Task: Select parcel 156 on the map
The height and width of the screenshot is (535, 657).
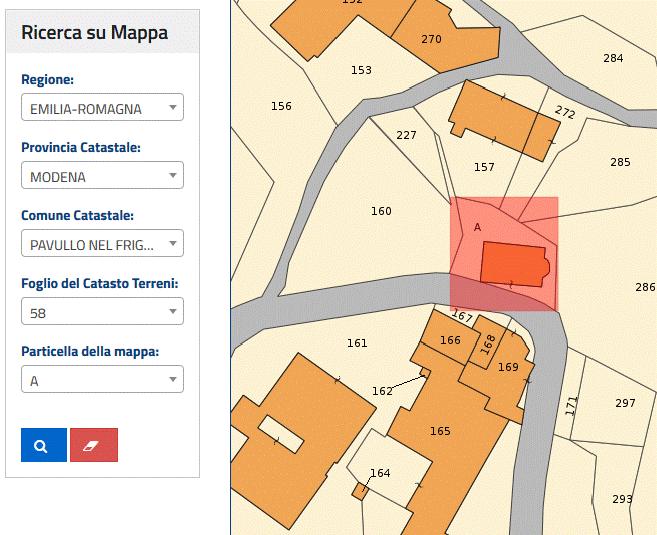Action: click(x=282, y=106)
